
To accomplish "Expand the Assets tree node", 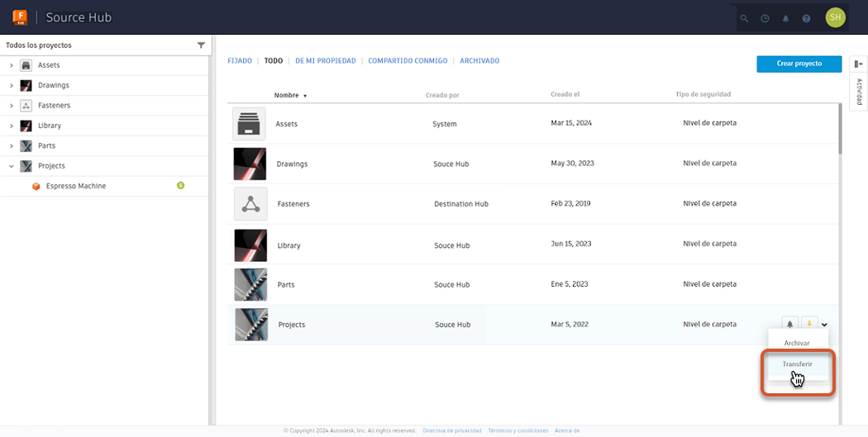I will point(11,65).
